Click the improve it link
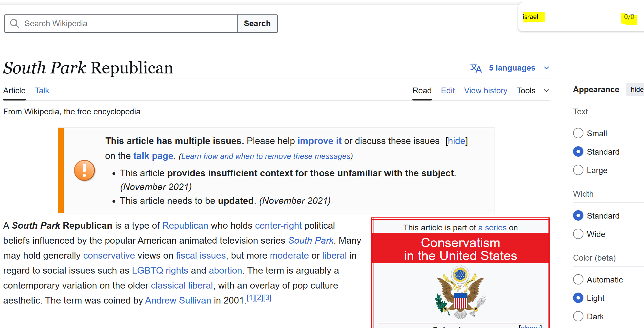Viewport: 644px width, 328px height. pos(320,141)
